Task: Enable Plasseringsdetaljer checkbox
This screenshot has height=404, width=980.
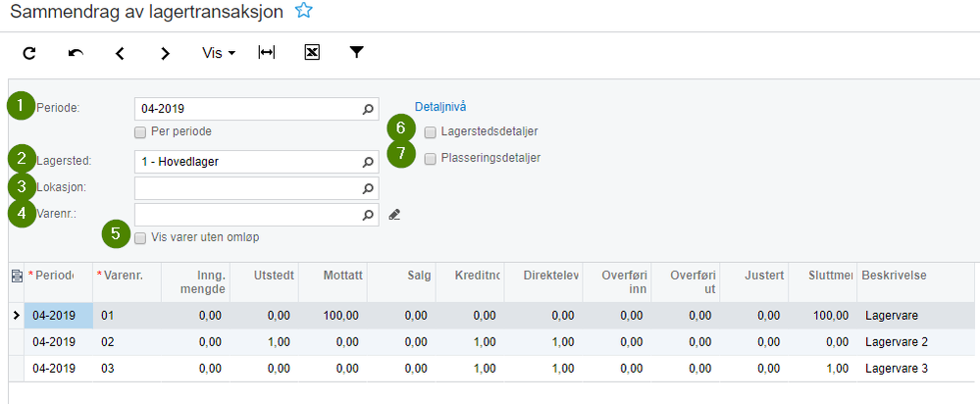Action: point(430,159)
